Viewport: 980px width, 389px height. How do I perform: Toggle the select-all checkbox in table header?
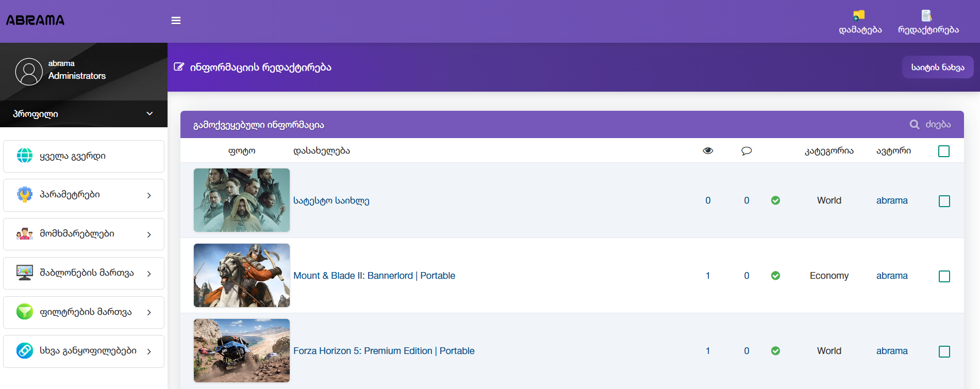944,151
